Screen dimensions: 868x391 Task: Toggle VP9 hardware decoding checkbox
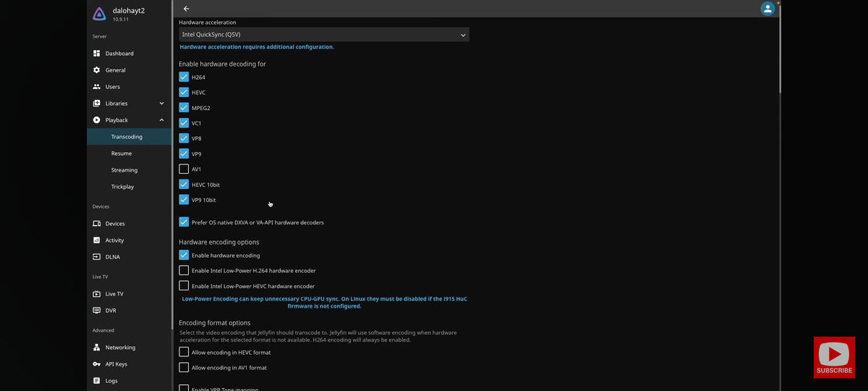tap(184, 154)
